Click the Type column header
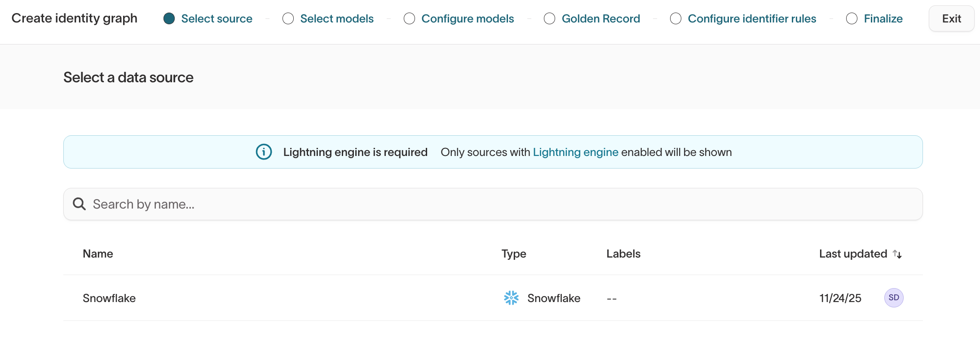Screen dimensions: 980x338 514,254
